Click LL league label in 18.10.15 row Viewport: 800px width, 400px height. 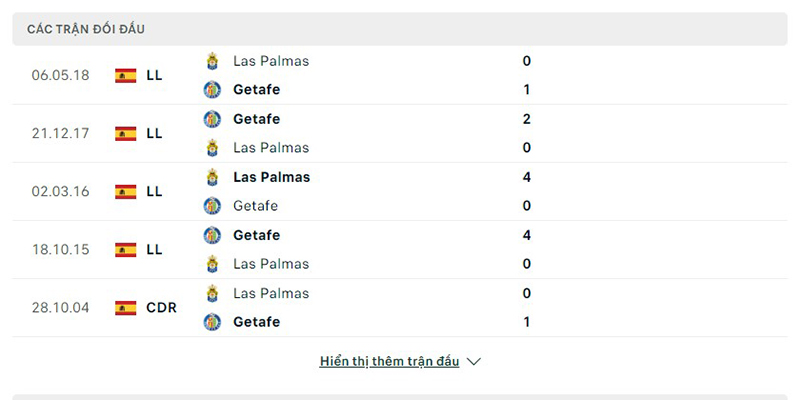[x=154, y=249]
